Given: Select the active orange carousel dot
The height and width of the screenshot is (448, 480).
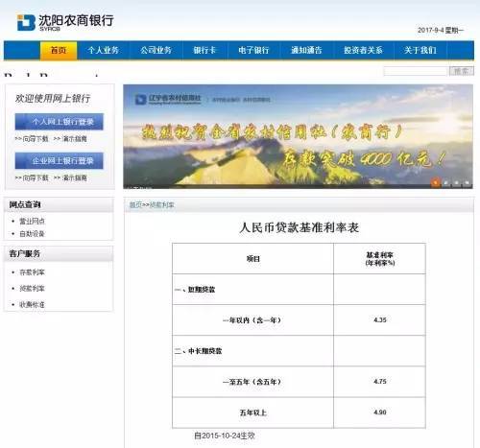Looking at the screenshot, I should click(x=435, y=182).
